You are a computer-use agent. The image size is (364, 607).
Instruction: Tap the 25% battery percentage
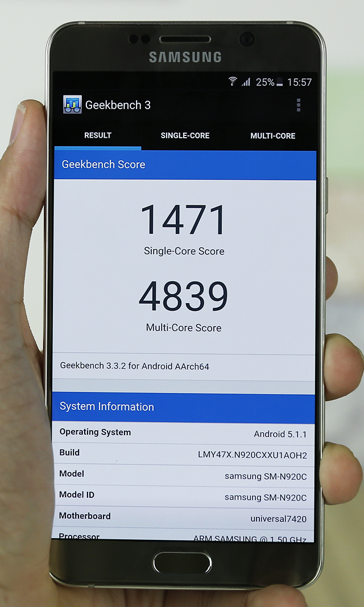[x=265, y=82]
